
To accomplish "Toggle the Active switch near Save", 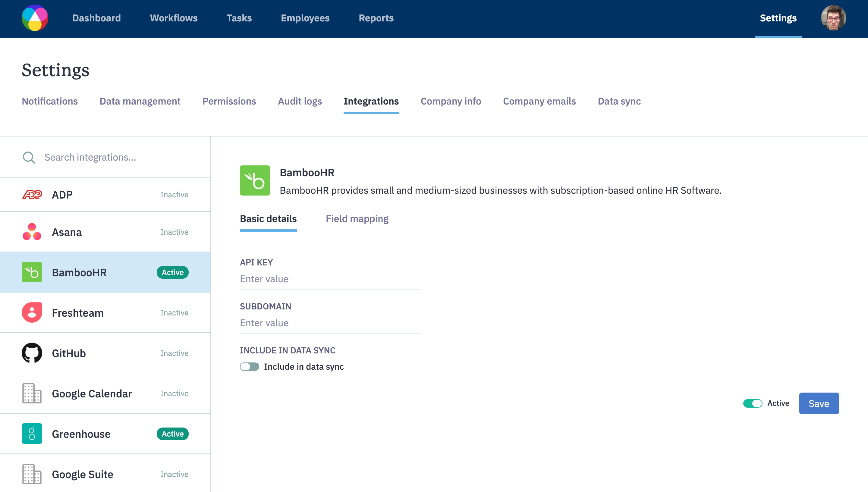I will coord(752,403).
